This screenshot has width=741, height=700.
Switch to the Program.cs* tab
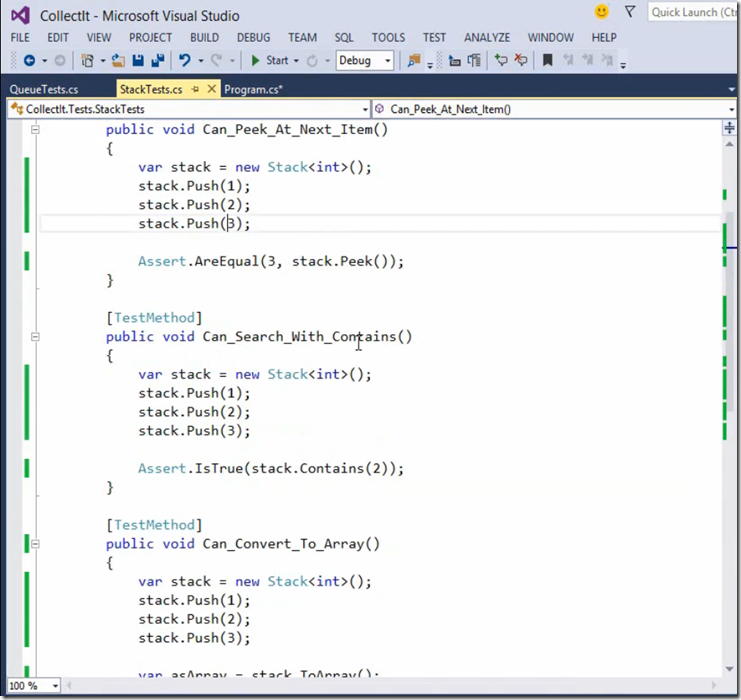(253, 89)
